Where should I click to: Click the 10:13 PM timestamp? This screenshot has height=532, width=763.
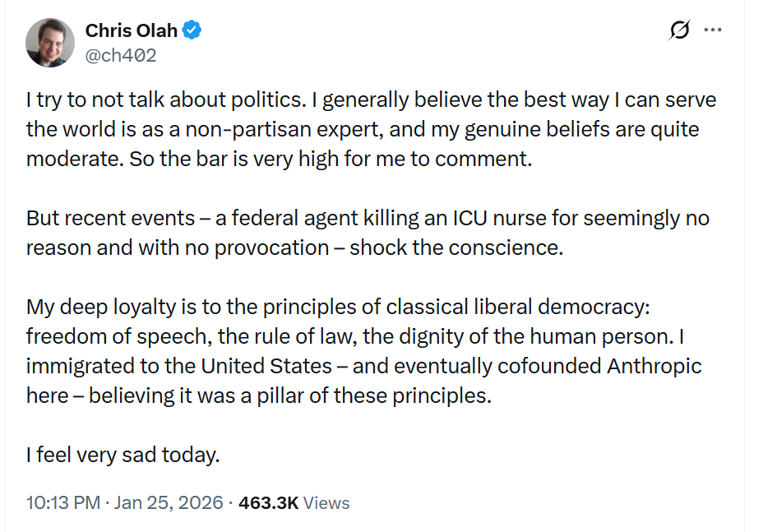pos(62,502)
